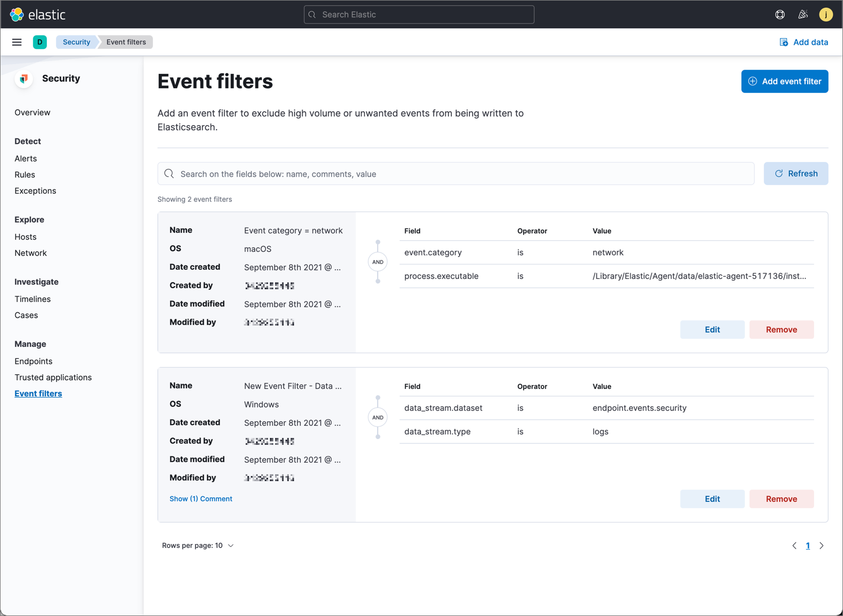Image resolution: width=843 pixels, height=616 pixels.
Task: Click the Elastic logo in the top bar
Action: click(x=16, y=14)
